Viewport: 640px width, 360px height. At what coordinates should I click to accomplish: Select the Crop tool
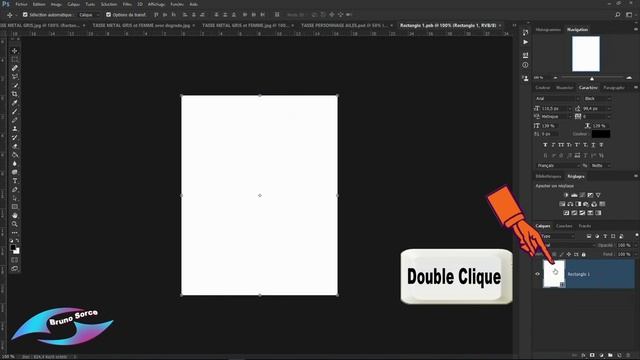(15, 94)
